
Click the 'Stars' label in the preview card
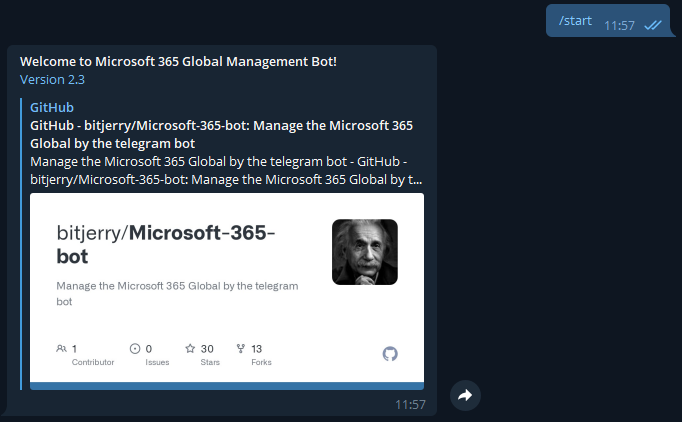point(210,362)
